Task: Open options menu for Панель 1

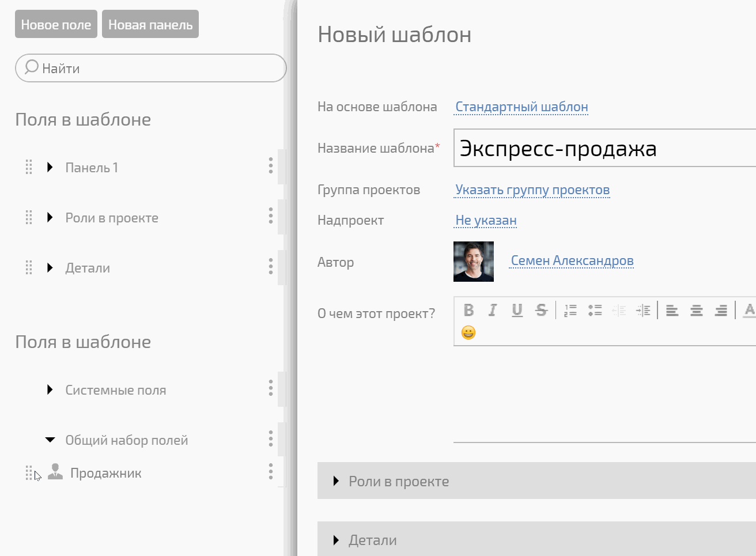Action: click(270, 166)
